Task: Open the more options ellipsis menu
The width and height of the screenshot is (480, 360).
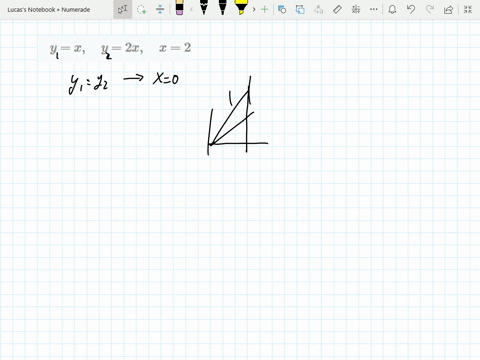Action: coord(374,9)
